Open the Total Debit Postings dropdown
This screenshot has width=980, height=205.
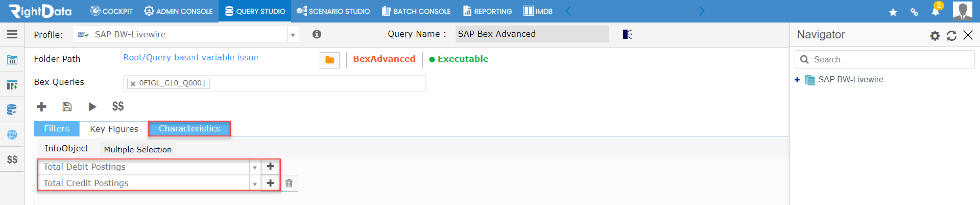254,167
